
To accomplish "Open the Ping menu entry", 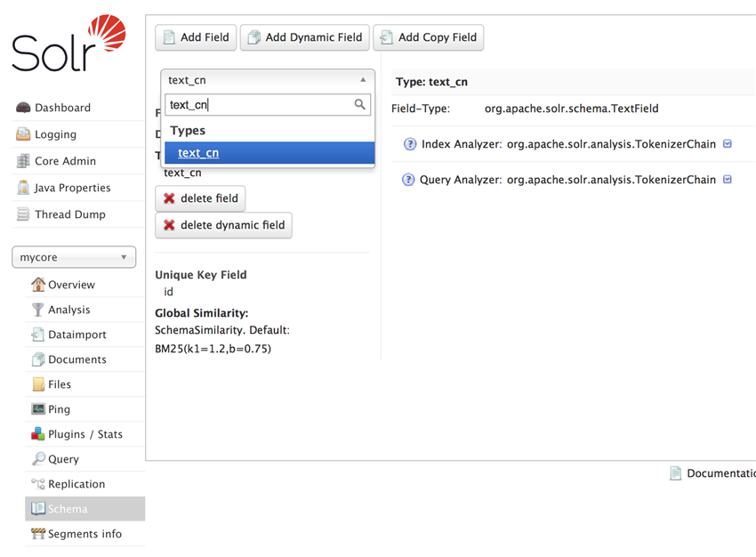I will point(59,409).
